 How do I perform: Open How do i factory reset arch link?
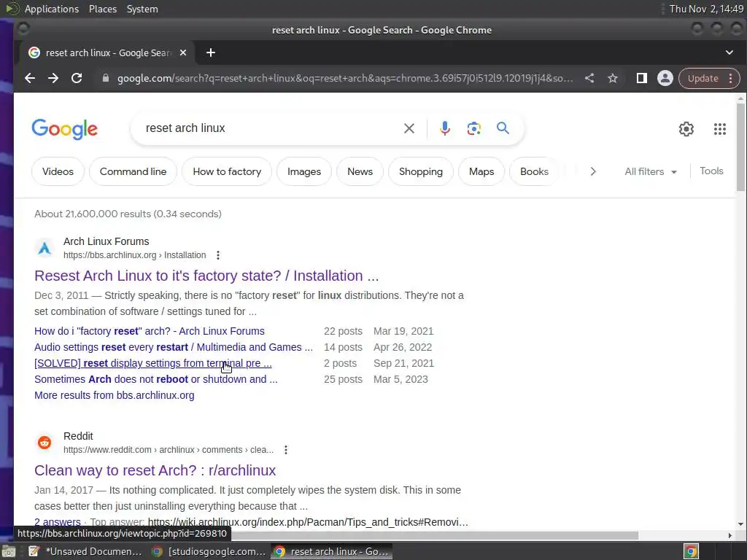149,331
